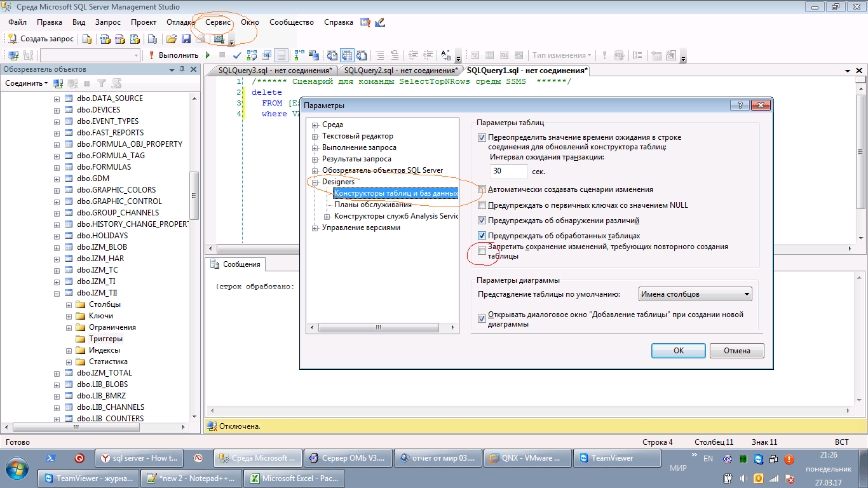Image resolution: width=868 pixels, height=488 pixels.
Task: Open the Сервис menu
Action: (217, 22)
